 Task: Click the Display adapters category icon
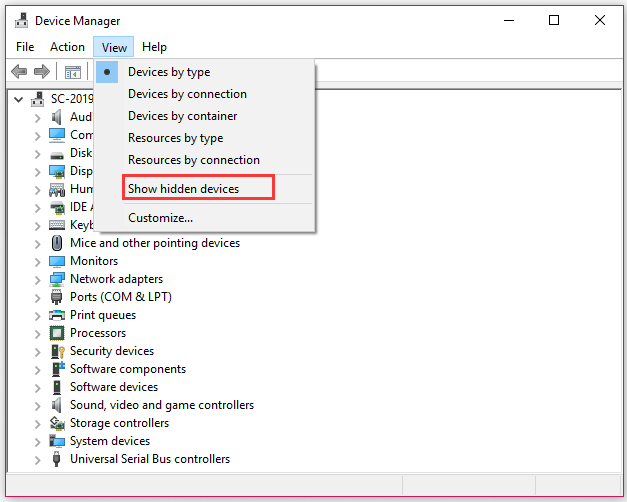(57, 171)
